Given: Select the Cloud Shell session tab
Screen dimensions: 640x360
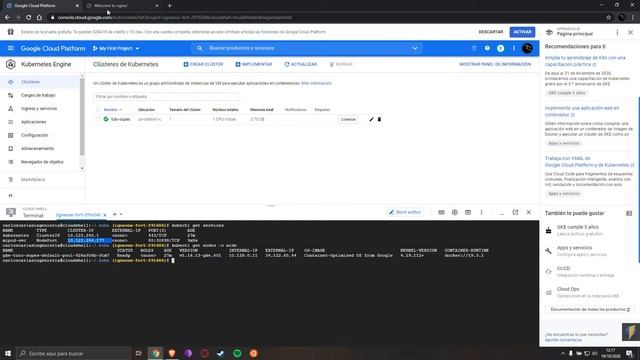Looking at the screenshot, I should [x=78, y=215].
